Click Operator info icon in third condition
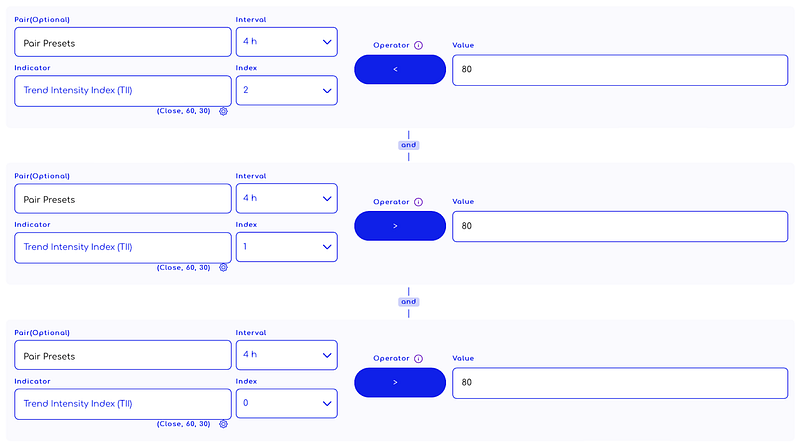This screenshot has height=446, width=800. pyautogui.click(x=419, y=358)
